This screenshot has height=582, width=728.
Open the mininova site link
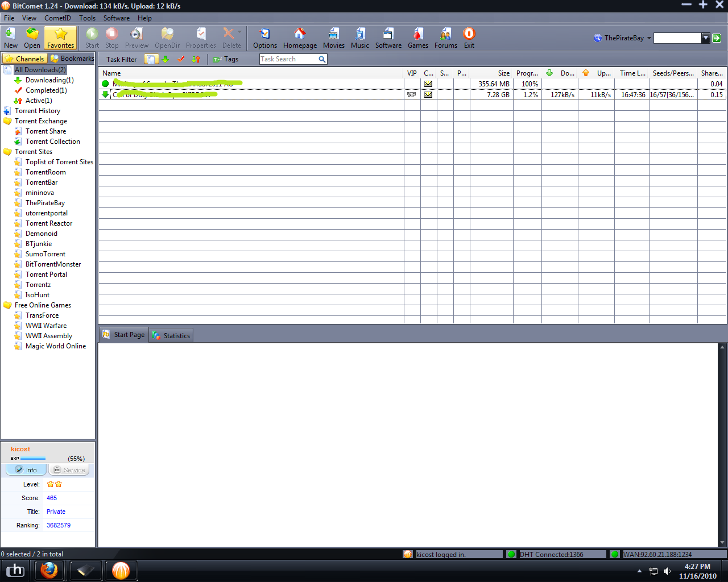40,193
